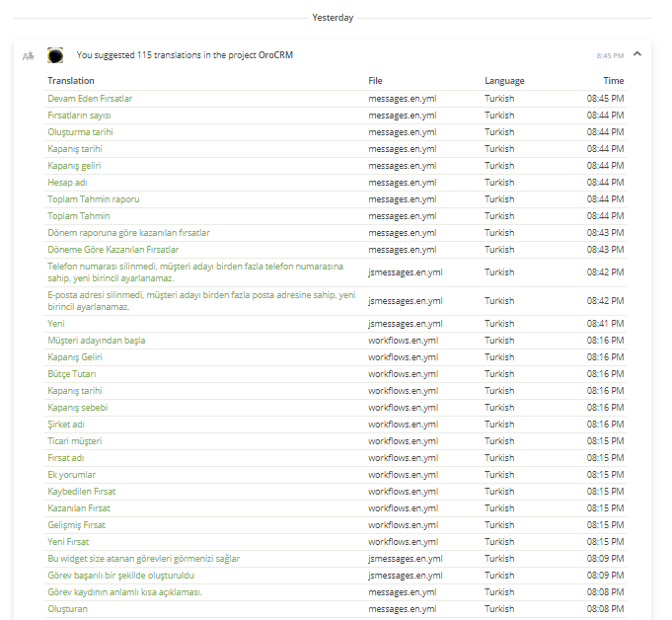The width and height of the screenshot is (672, 620).
Task: Click "You suggested 115 translations" summary text
Action: coord(185,55)
